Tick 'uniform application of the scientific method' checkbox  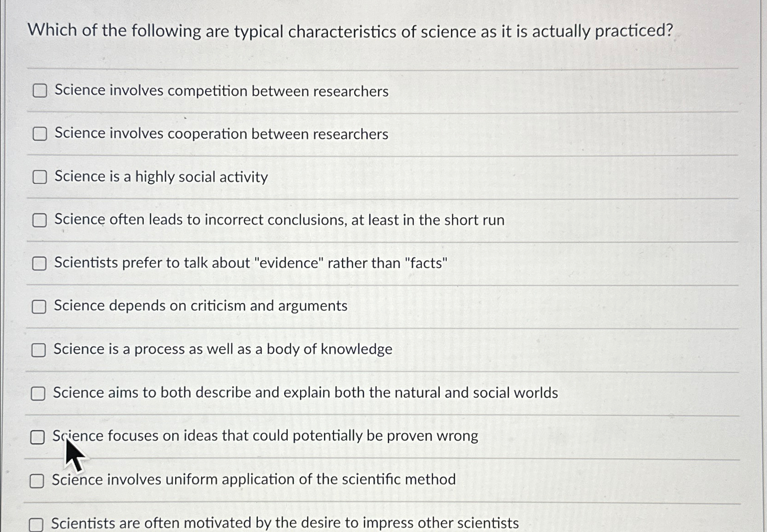tap(37, 481)
